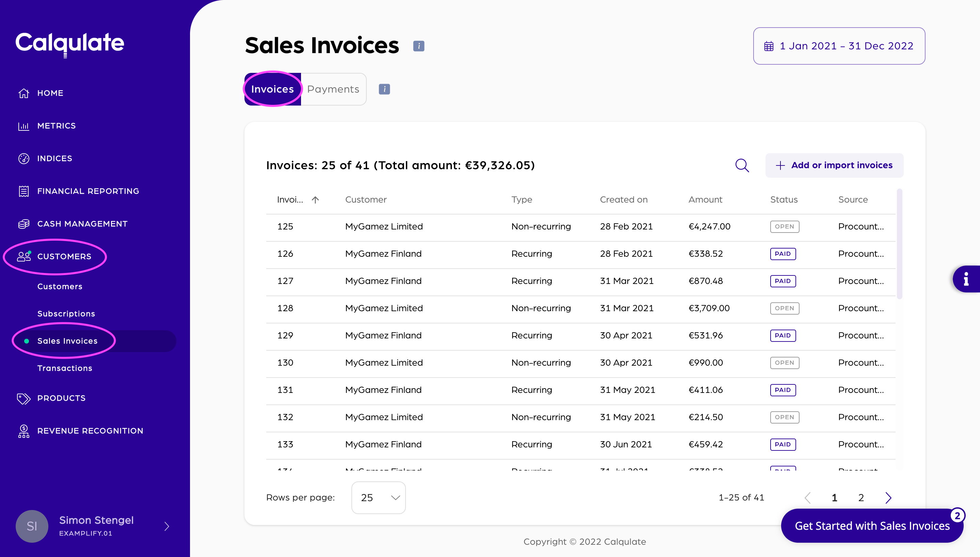The image size is (980, 557).
Task: Expand Simon Stengel user menu chevron
Action: click(x=167, y=526)
